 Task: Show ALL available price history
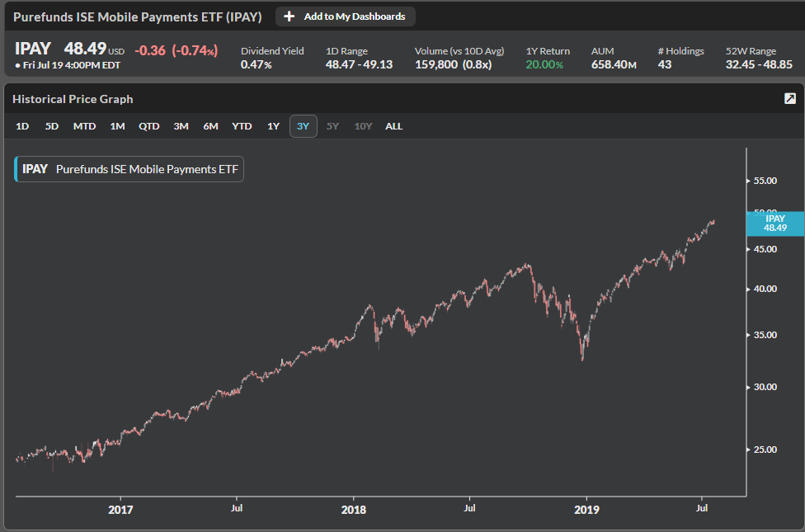394,126
